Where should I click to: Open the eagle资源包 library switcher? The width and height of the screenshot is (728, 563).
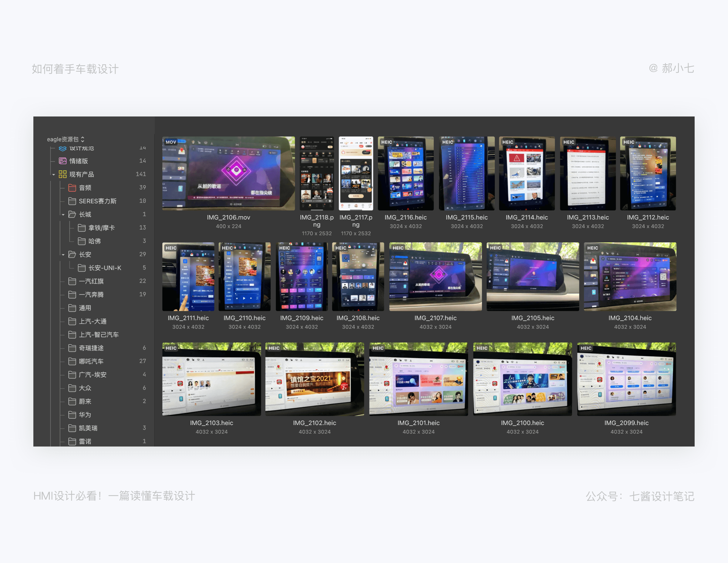[x=66, y=139]
